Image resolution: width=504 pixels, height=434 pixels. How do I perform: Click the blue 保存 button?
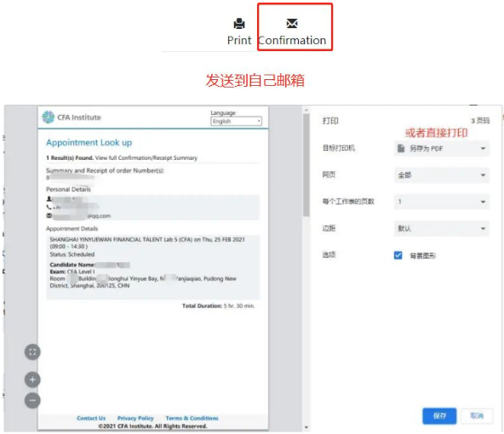[439, 416]
